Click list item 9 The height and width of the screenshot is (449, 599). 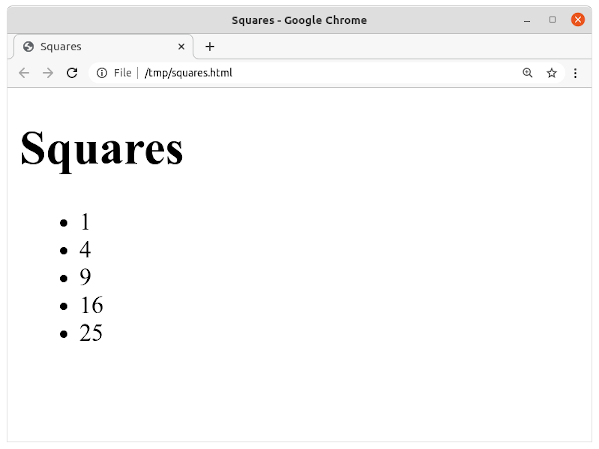click(85, 277)
